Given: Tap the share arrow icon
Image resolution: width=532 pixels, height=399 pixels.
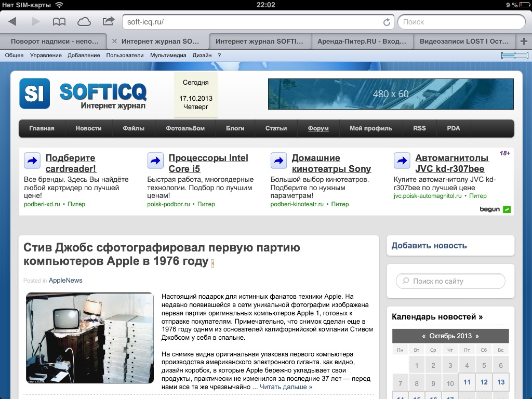Looking at the screenshot, I should click(x=109, y=21).
